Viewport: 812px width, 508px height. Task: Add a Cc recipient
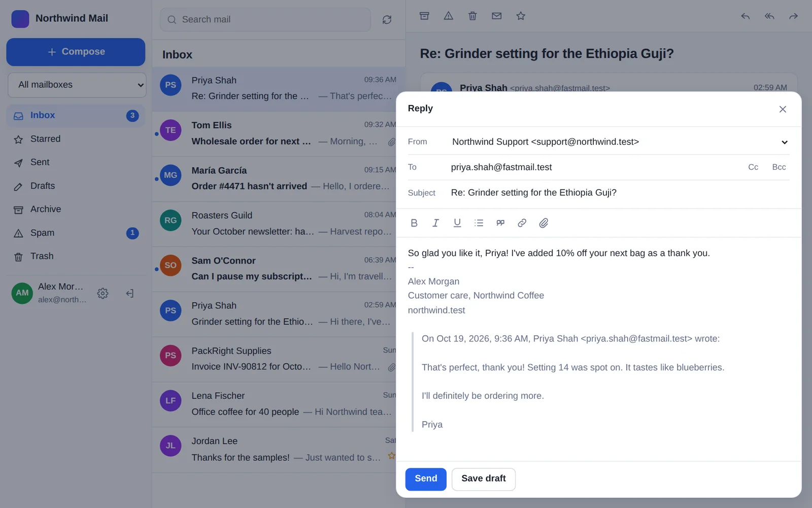(x=753, y=167)
